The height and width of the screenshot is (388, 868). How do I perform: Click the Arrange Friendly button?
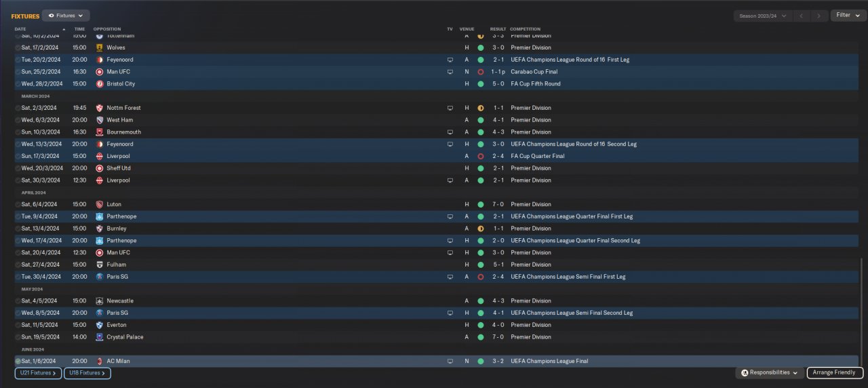(x=835, y=373)
